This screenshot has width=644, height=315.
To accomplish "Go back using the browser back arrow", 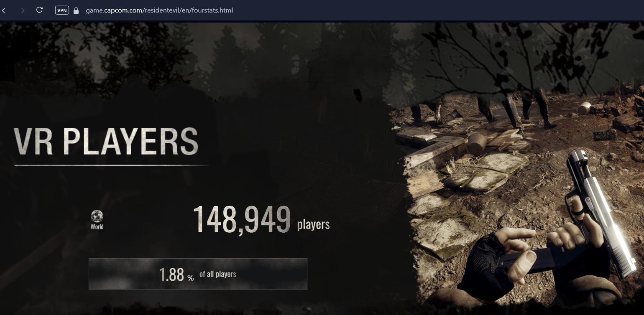I will click(x=4, y=10).
